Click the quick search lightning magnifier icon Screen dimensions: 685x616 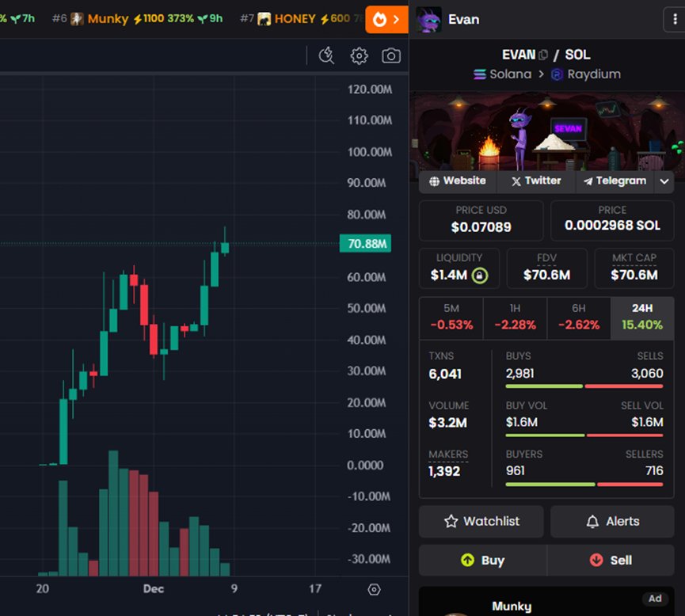click(326, 56)
